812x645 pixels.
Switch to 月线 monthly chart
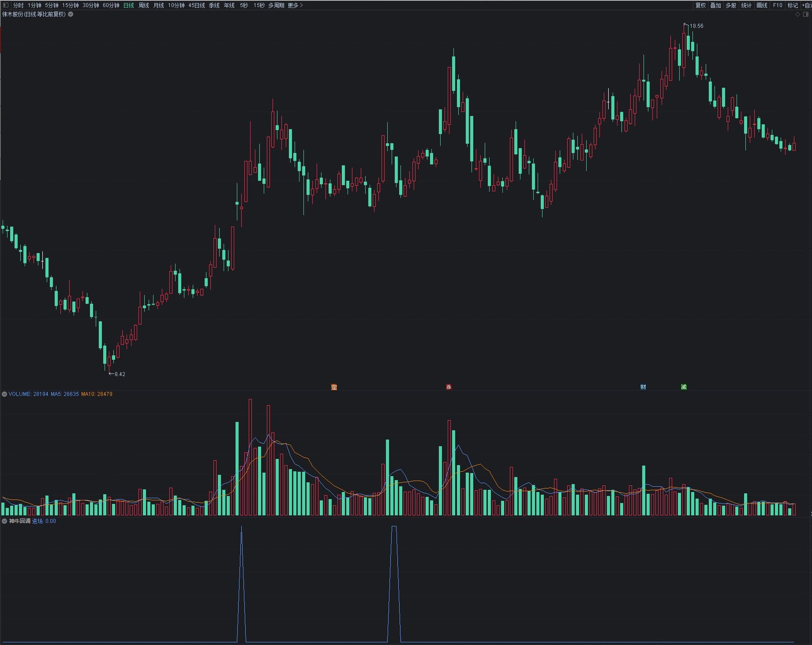pyautogui.click(x=159, y=5)
